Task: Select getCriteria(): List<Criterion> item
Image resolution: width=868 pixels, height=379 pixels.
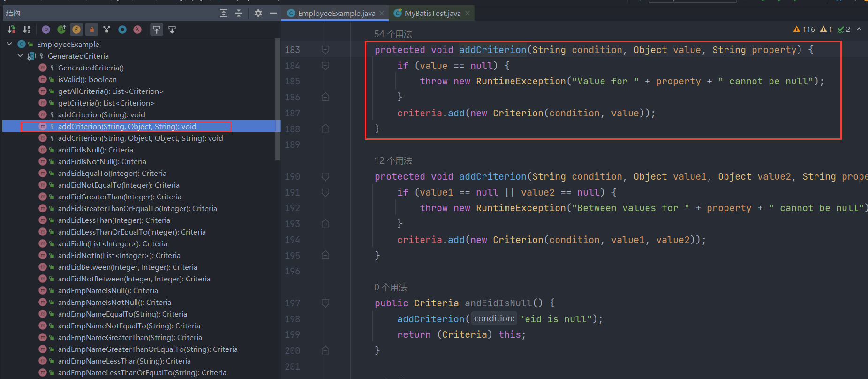Action: [106, 103]
